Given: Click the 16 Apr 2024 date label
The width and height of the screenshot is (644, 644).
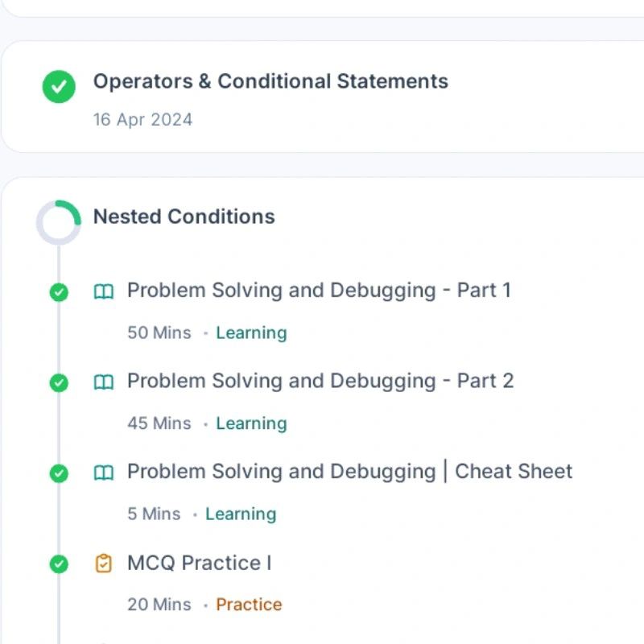Looking at the screenshot, I should click(x=142, y=119).
